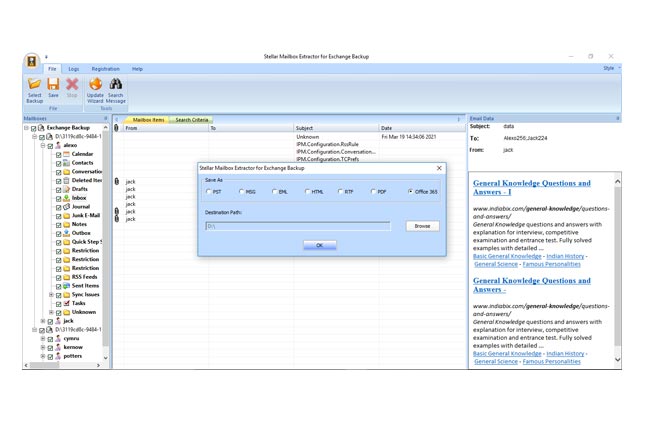
Task: Expand the potters mailbox node
Action: point(43,356)
